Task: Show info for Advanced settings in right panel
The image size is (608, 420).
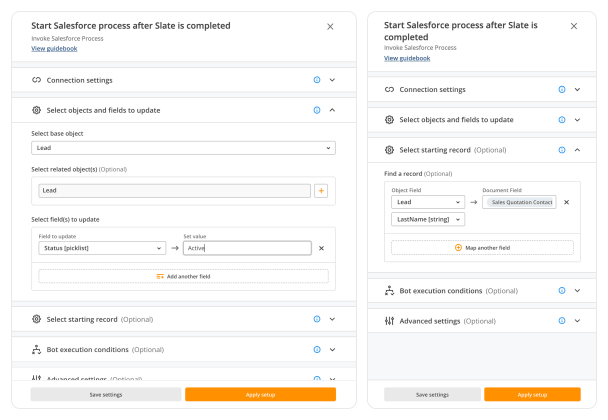Action: coord(562,321)
